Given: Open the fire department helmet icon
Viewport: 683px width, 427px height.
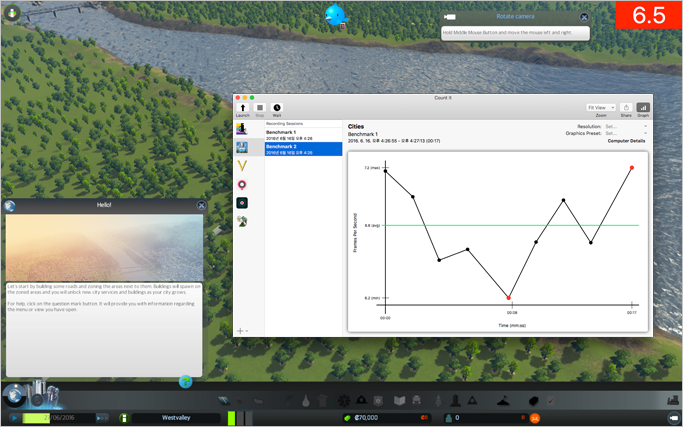Looking at the screenshot, I should pos(361,400).
